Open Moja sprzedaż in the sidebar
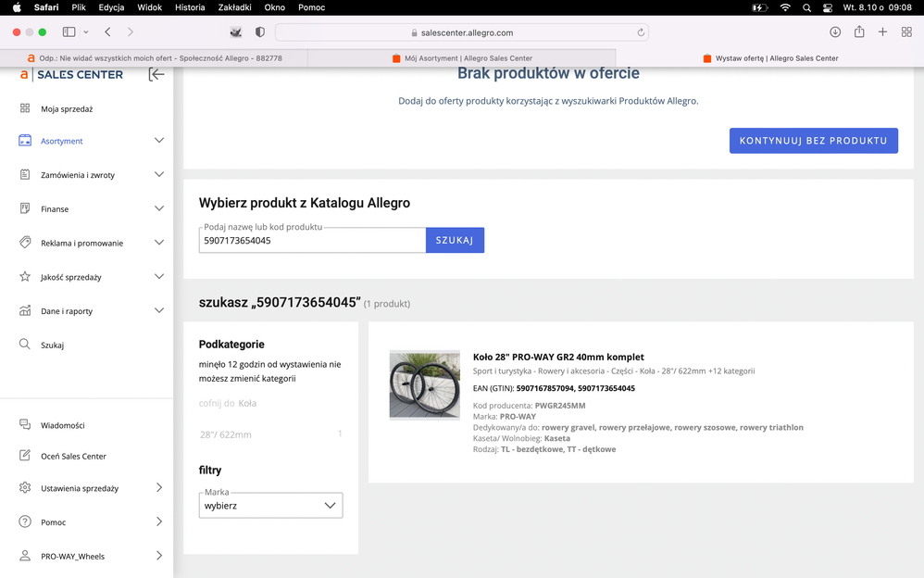Screen dimensions: 924x578 click(x=67, y=109)
